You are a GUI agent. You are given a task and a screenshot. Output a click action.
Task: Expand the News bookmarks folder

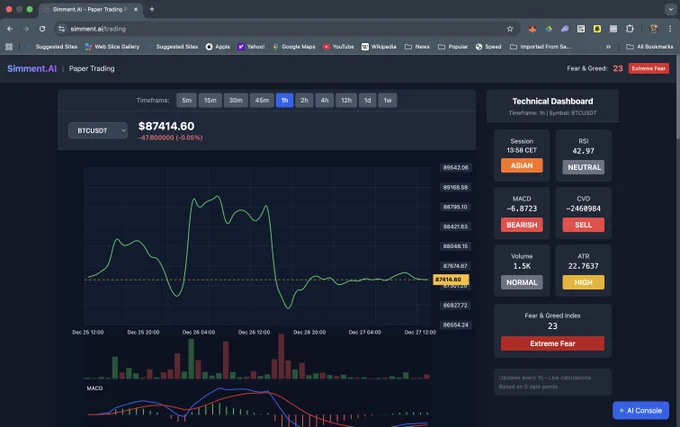pyautogui.click(x=417, y=46)
